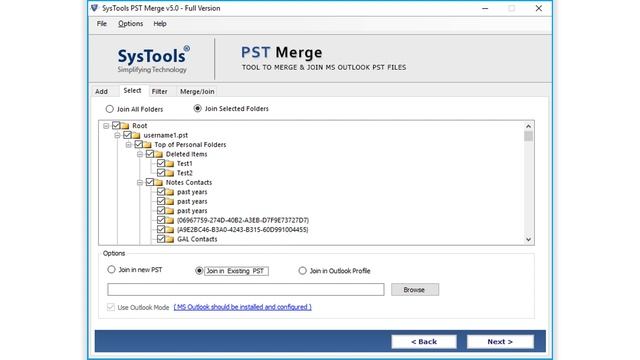Image resolution: width=640 pixels, height=360 pixels.
Task: Open MS Outlook should be installed link
Action: [242, 307]
